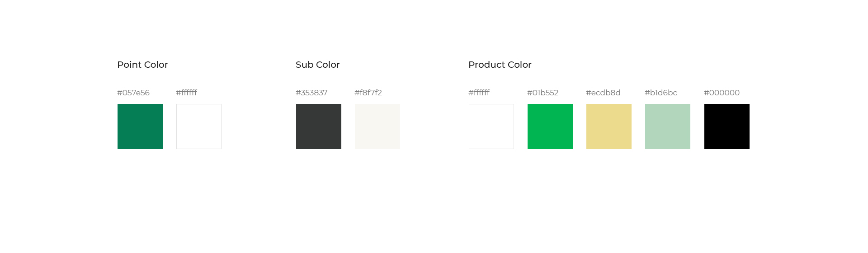Click the white Product Color swatch

491,126
